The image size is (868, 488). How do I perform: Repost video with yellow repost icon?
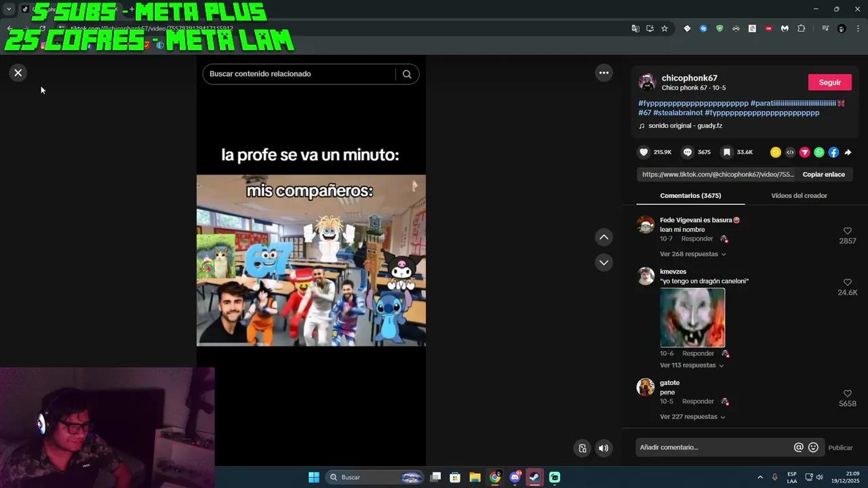tap(776, 152)
